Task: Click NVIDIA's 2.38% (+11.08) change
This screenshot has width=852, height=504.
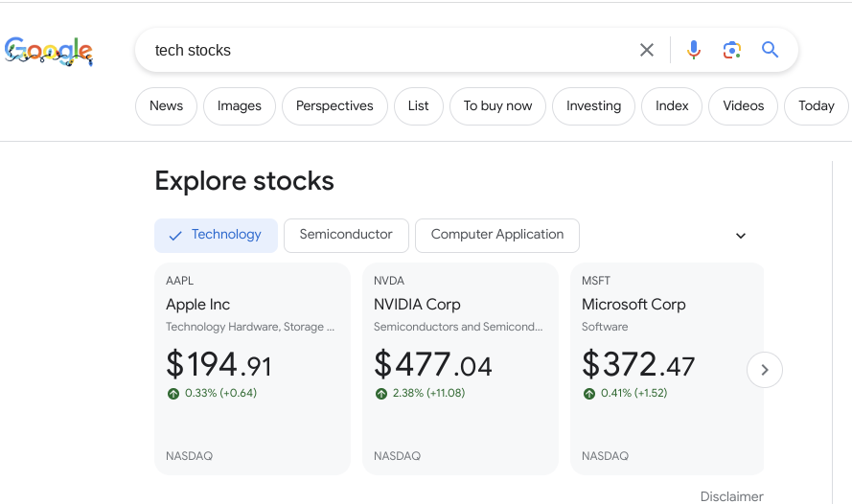Action: pos(428,393)
